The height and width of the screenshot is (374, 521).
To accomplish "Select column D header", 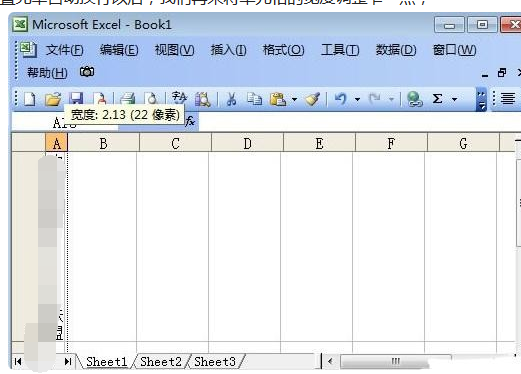I will tap(248, 143).
